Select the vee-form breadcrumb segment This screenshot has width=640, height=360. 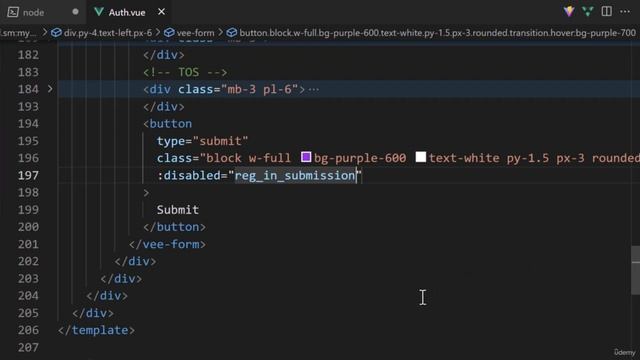pyautogui.click(x=195, y=33)
